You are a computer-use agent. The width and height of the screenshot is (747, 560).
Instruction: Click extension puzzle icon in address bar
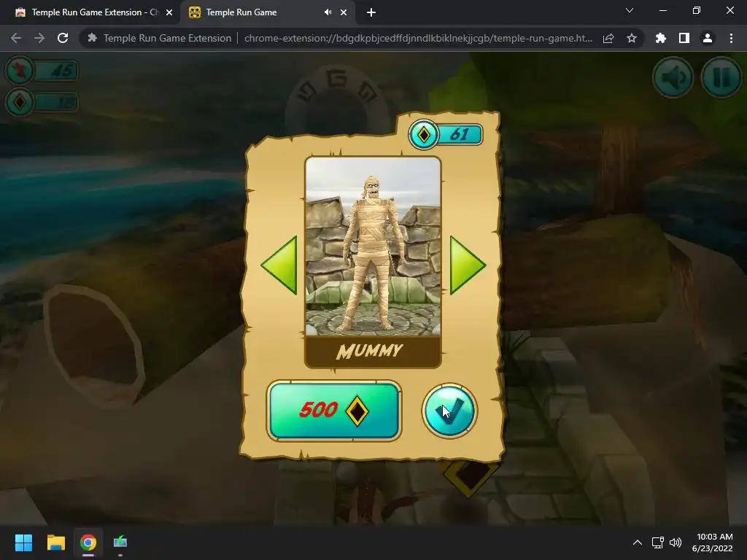[x=93, y=38]
